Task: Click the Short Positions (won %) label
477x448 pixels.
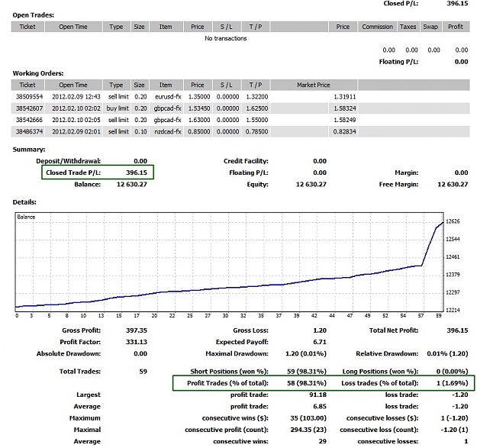Action: (230, 372)
